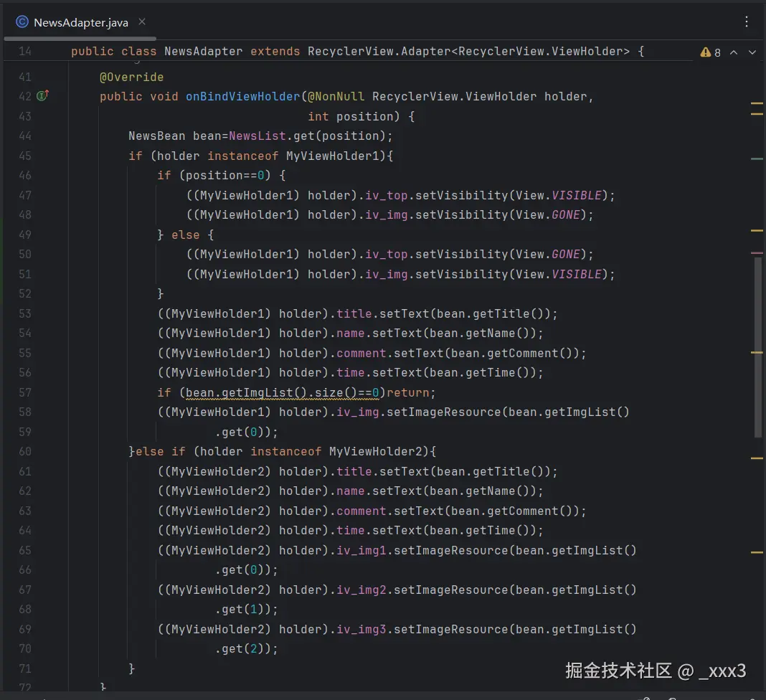This screenshot has width=766, height=700.
Task: Click '.get(2)' on line 70
Action: coord(239,648)
